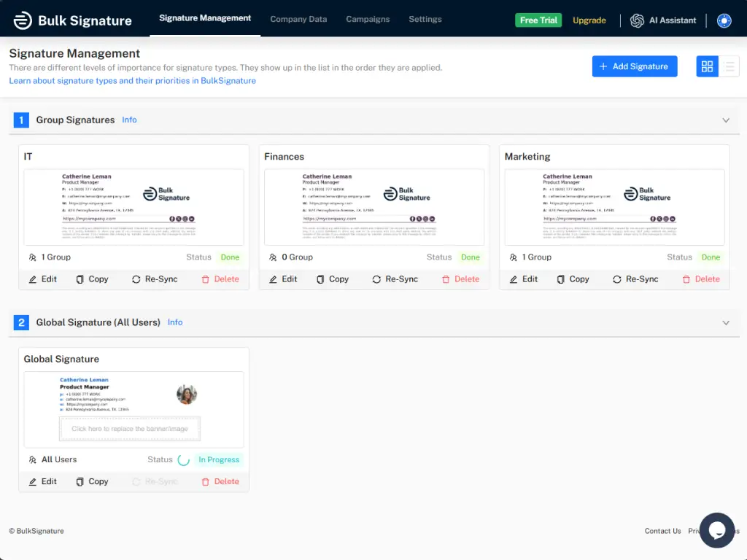Open the AI Assistant icon
Viewport: 747px width, 560px height.
click(637, 20)
